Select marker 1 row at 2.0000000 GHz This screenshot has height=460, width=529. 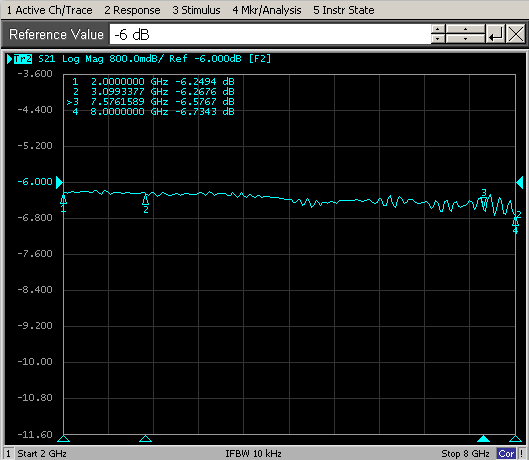[153, 82]
